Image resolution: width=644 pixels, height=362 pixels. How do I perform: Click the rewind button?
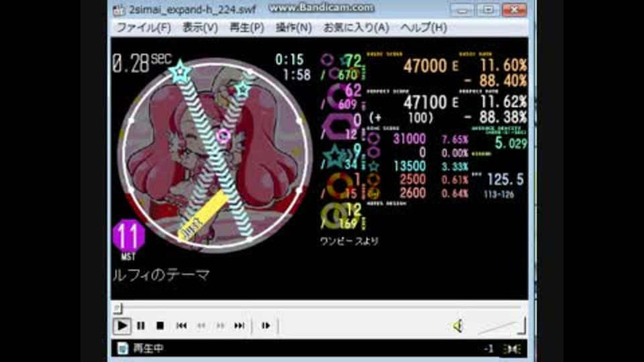point(201,326)
